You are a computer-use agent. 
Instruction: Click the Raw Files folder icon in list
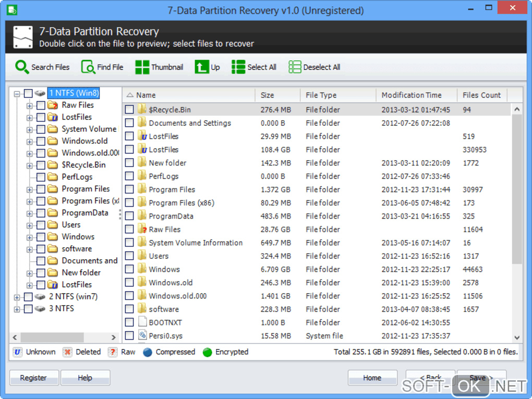point(142,228)
